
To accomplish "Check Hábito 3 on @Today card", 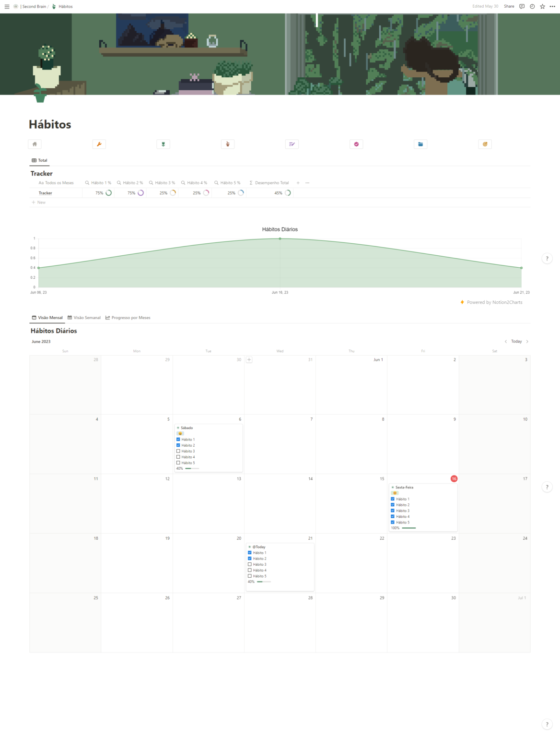I will click(250, 564).
